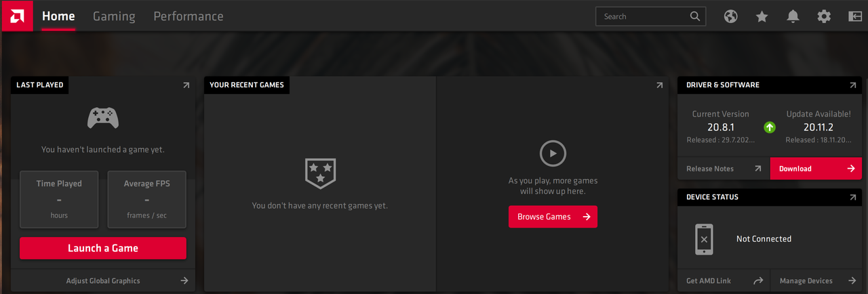Viewport: 868px width, 294px height.
Task: Click the game controller icon
Action: tap(103, 118)
